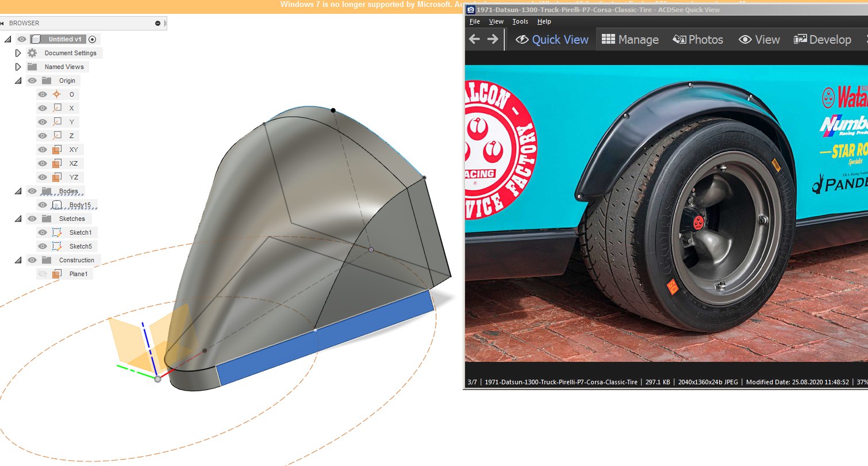Toggle visibility of the Origin folder
Image resolution: width=868 pixels, height=466 pixels.
(32, 81)
